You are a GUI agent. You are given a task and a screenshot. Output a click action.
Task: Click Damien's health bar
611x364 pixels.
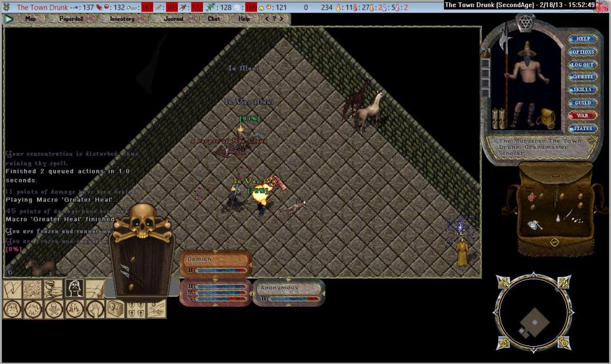(x=221, y=270)
